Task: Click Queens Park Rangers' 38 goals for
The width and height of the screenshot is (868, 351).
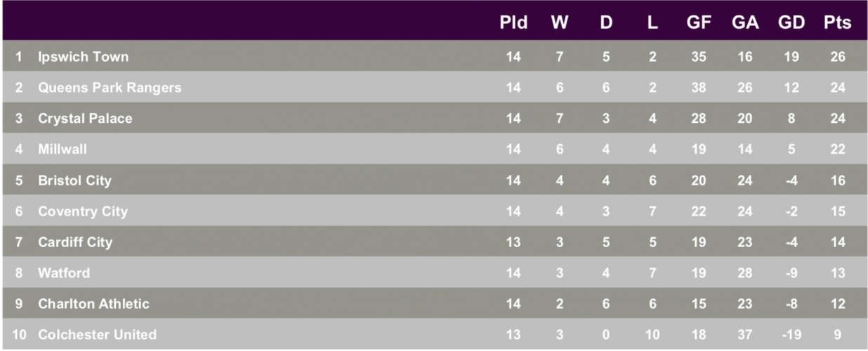Action: pos(699,88)
